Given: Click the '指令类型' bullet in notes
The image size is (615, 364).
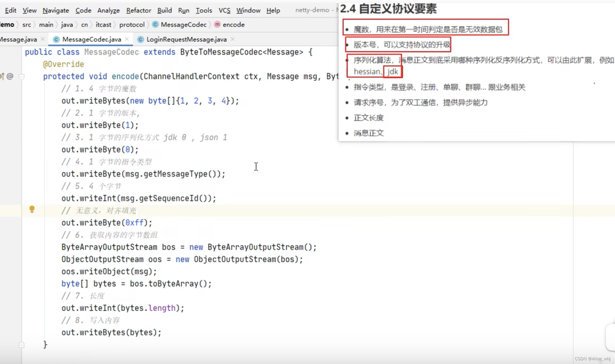Looking at the screenshot, I should [x=439, y=87].
